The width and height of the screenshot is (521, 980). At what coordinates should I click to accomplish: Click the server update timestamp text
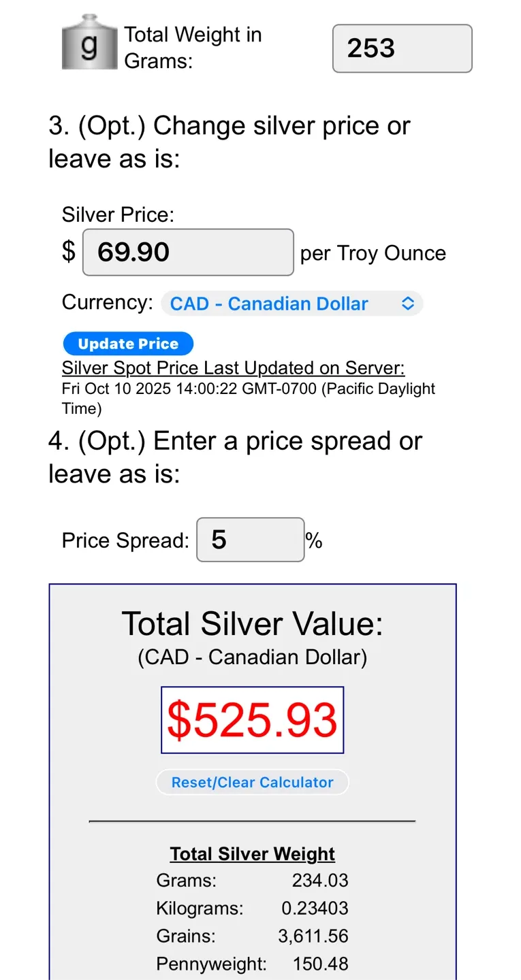(249, 399)
